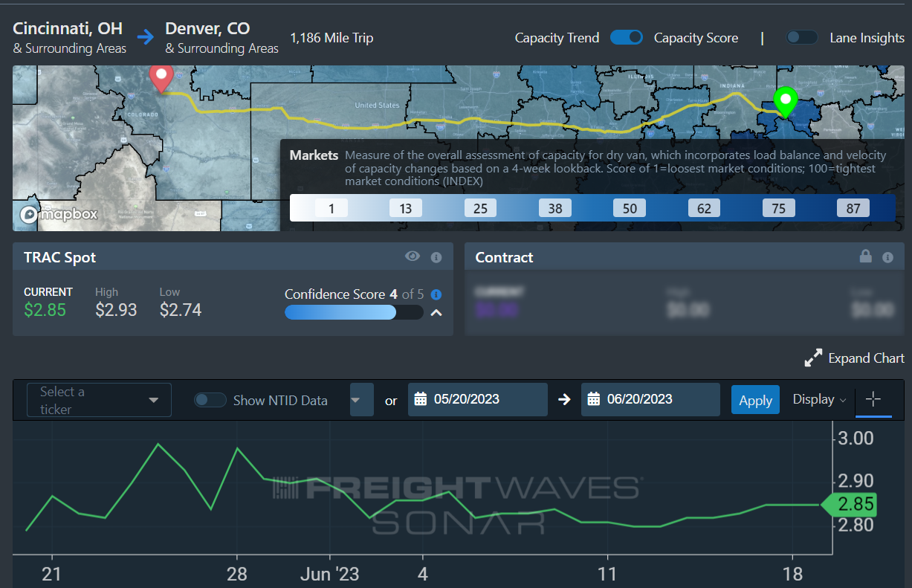Open Contract info icon
This screenshot has width=912, height=588.
[x=887, y=257]
